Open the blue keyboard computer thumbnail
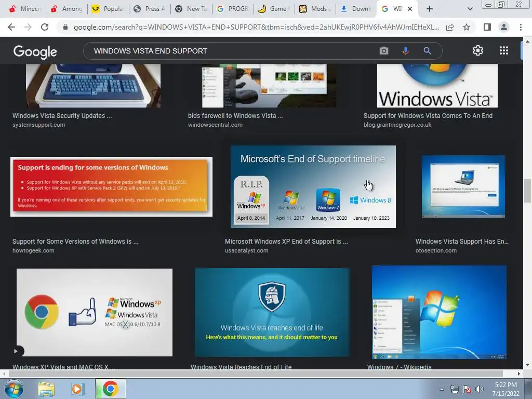532x399 pixels. pos(94,86)
